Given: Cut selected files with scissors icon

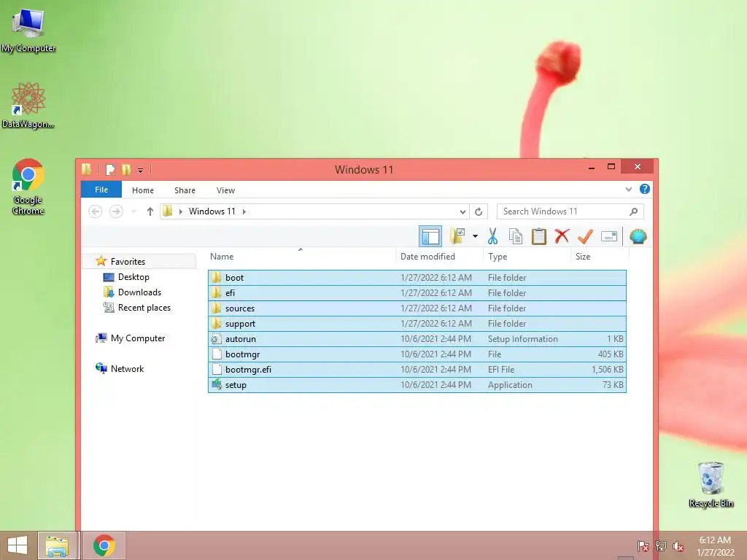Looking at the screenshot, I should [x=492, y=236].
